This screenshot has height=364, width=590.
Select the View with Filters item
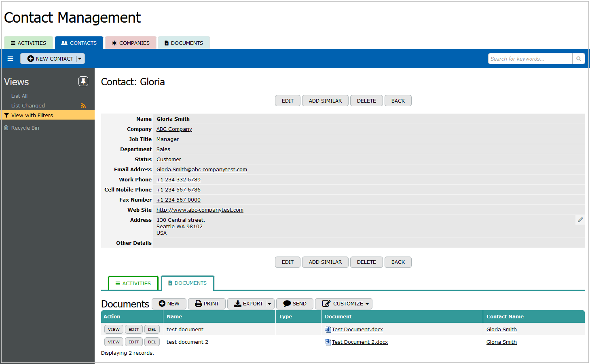click(x=32, y=115)
